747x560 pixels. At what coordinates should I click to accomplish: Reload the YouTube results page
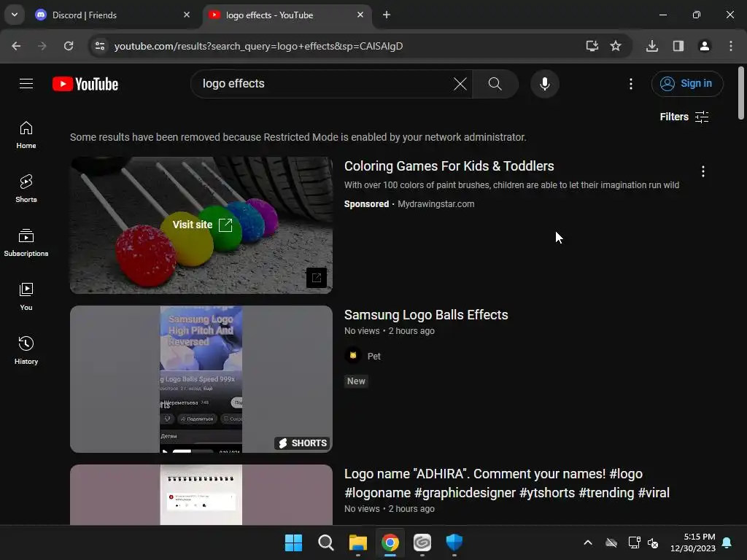pyautogui.click(x=69, y=46)
